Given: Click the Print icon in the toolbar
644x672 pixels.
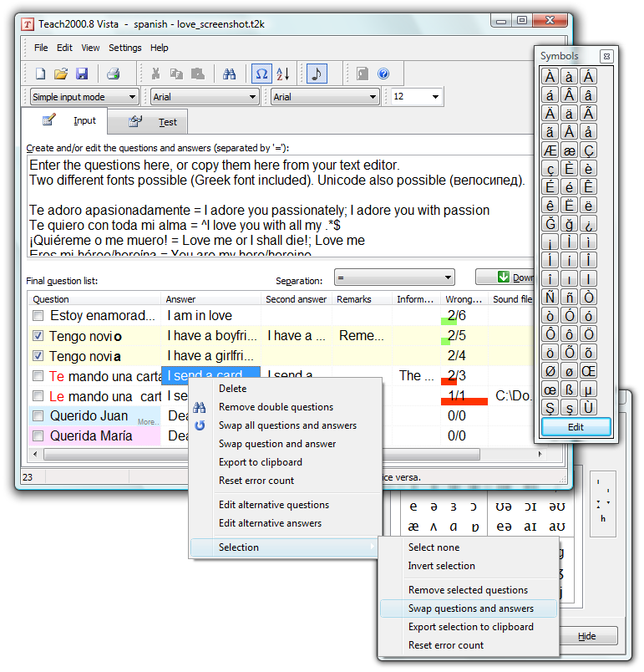Looking at the screenshot, I should [114, 74].
